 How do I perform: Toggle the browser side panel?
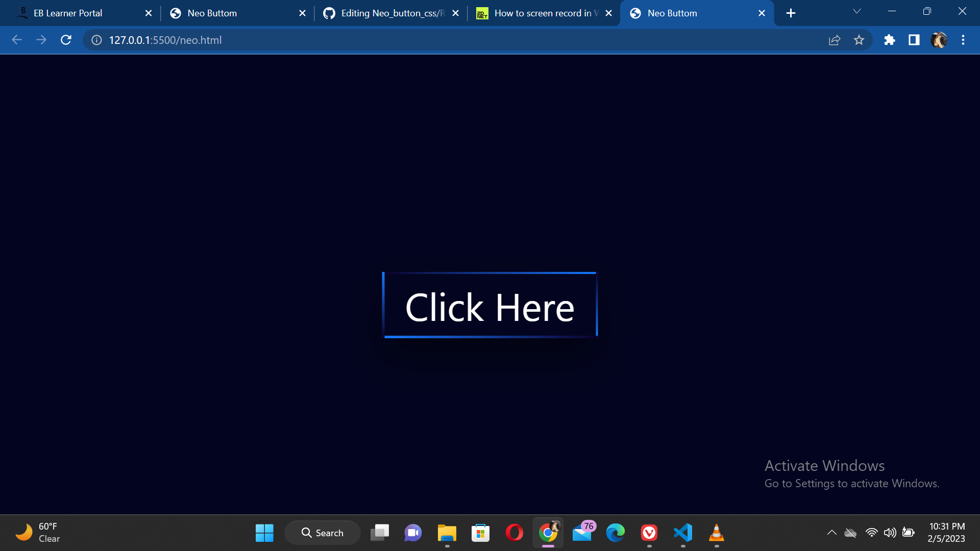pyautogui.click(x=914, y=40)
